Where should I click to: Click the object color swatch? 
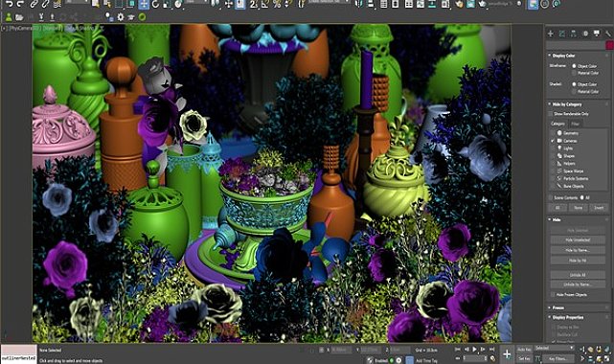pos(610,45)
